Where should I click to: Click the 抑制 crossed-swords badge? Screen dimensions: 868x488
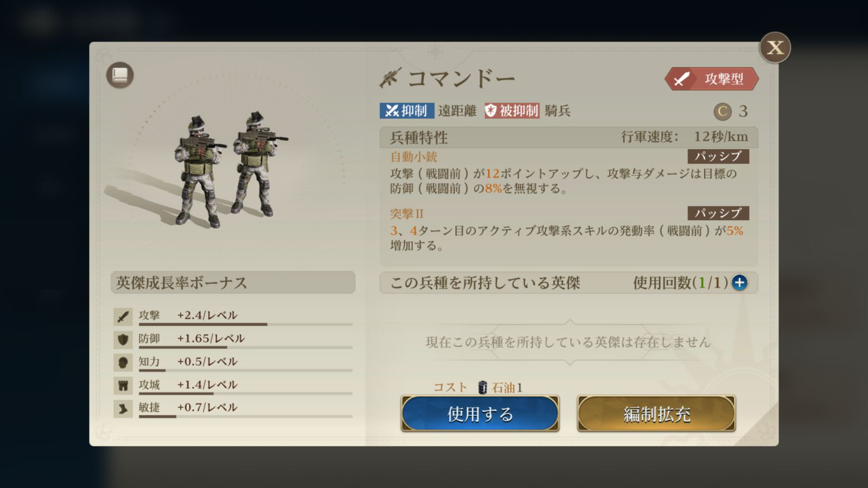[x=406, y=111]
